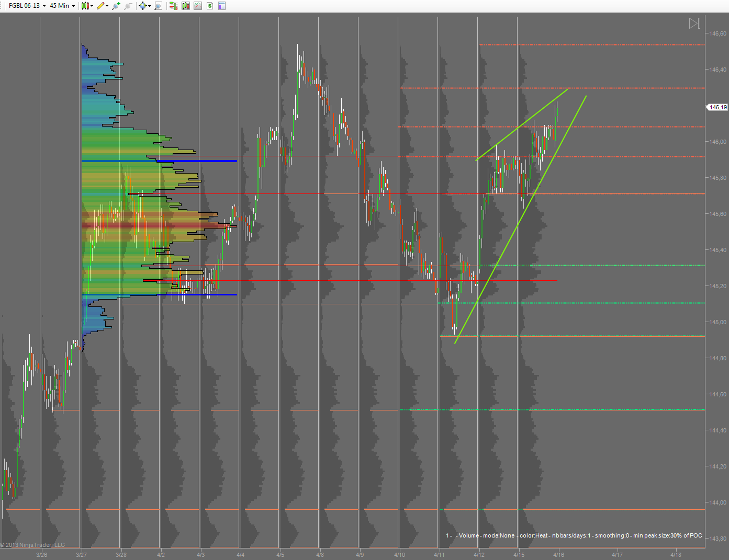This screenshot has width=729, height=560.
Task: Click the 145,00 price axis label
Action: click(x=718, y=322)
